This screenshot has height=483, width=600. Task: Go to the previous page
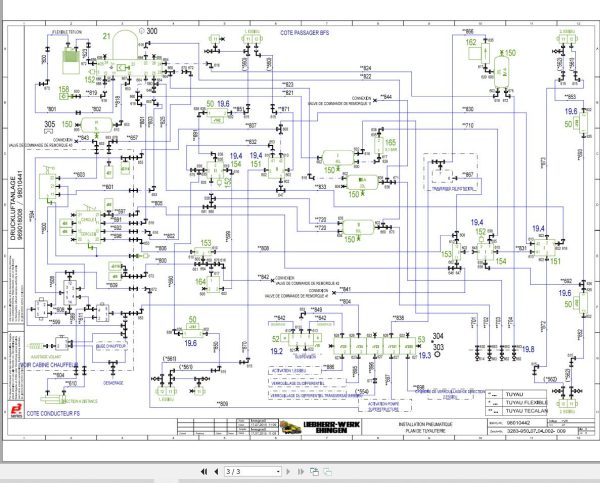(216, 472)
